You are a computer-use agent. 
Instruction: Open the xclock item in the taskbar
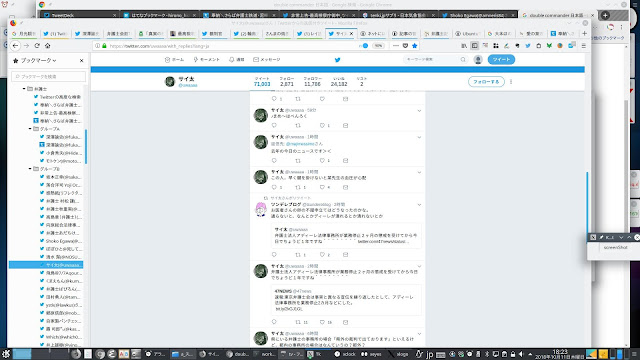[x=345, y=354]
